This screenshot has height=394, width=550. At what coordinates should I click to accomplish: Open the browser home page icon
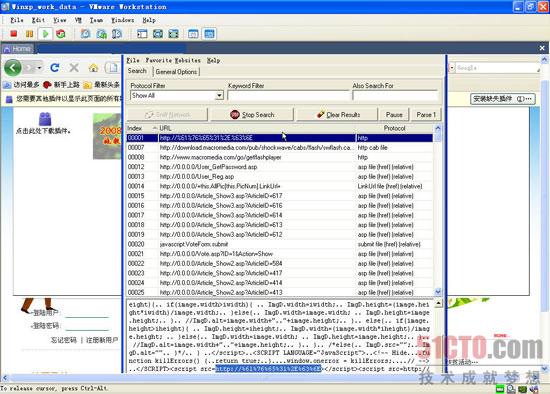(x=93, y=67)
